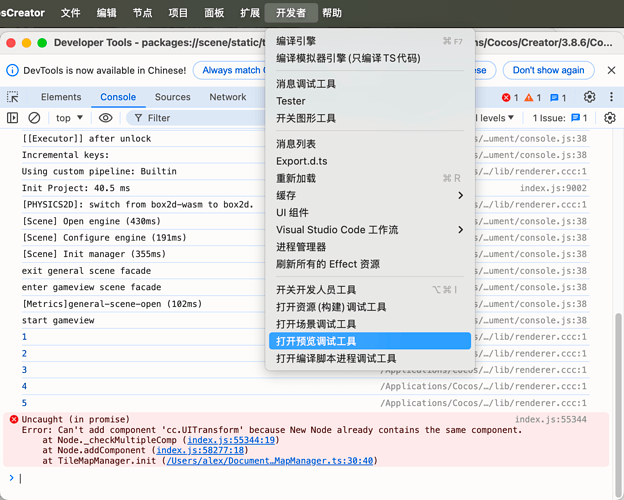Image resolution: width=624 pixels, height=500 pixels.
Task: Switch to the Elements tab
Action: [x=61, y=97]
